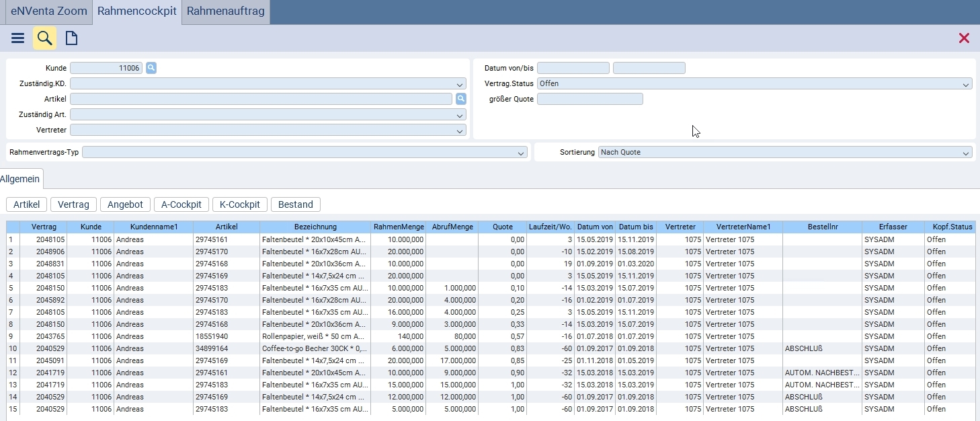Viewport: 980px width, 421px height.
Task: Open customer lookup icon next to Kunde
Action: pyautogui.click(x=151, y=68)
